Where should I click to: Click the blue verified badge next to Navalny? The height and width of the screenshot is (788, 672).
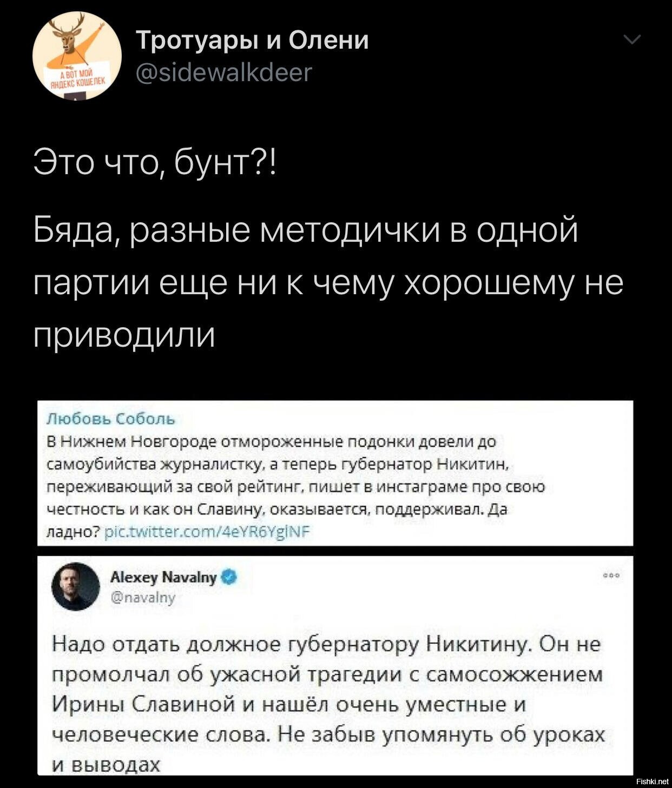click(x=229, y=578)
